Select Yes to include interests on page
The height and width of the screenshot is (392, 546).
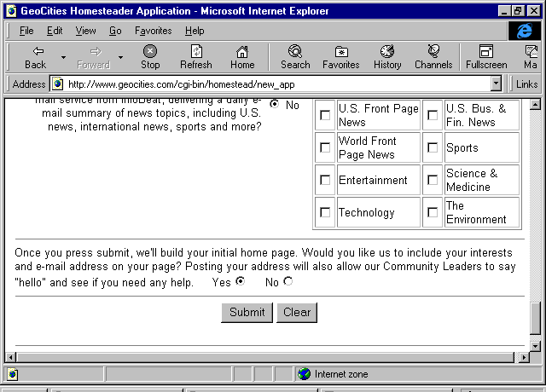pos(241,281)
